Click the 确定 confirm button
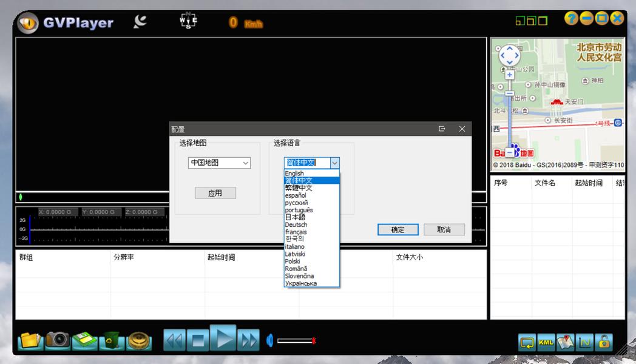Screen dimensions: 636x364 [398, 229]
